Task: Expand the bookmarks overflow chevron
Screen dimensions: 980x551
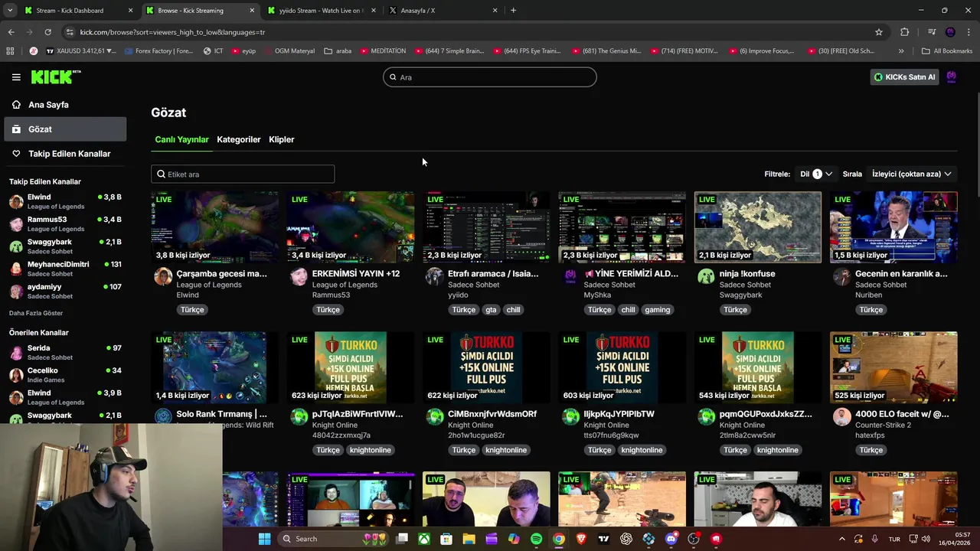Action: [x=901, y=51]
